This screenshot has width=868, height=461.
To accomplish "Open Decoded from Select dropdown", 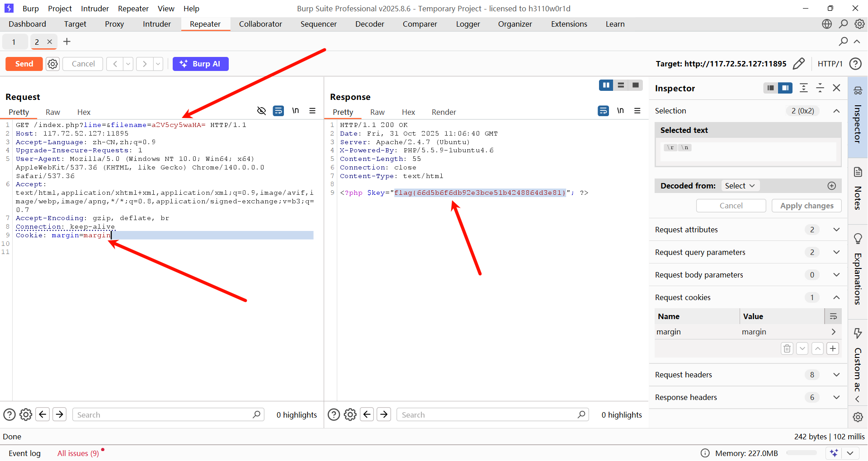I will pyautogui.click(x=740, y=186).
